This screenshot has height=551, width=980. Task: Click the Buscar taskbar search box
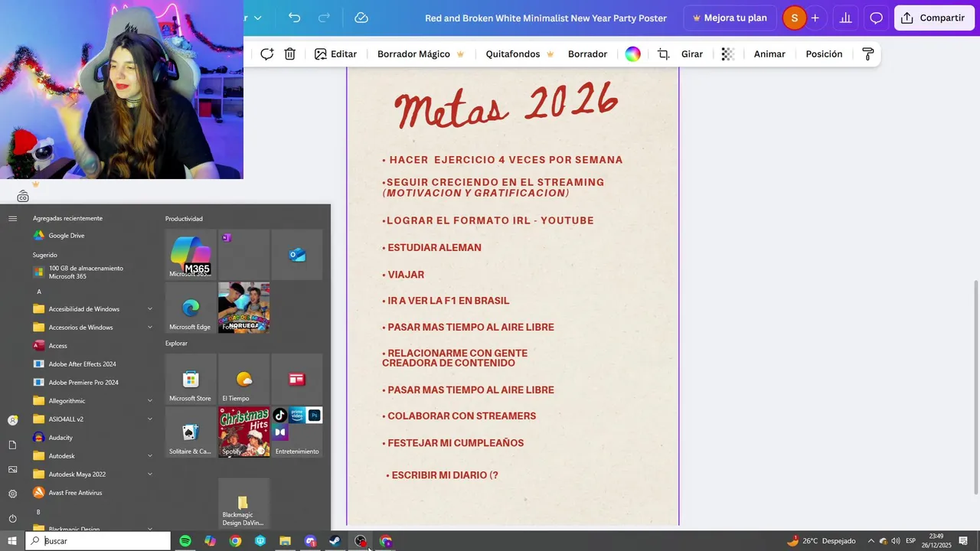pos(98,541)
